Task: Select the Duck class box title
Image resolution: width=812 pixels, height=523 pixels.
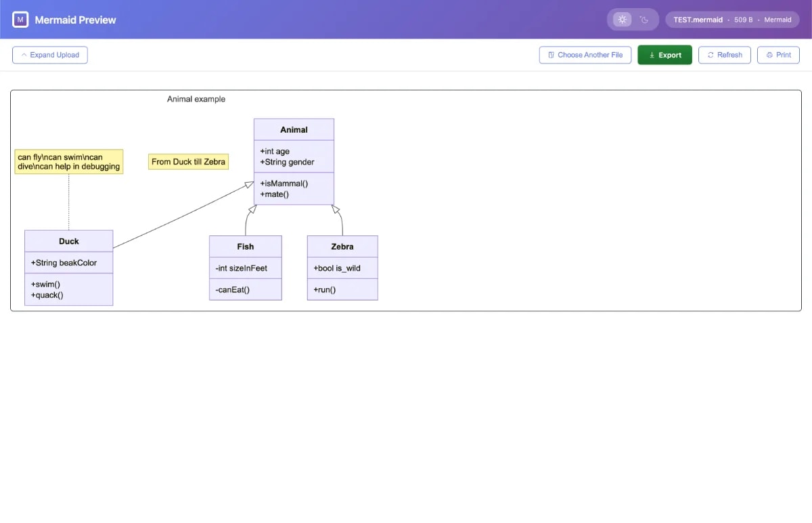Action: tap(69, 241)
